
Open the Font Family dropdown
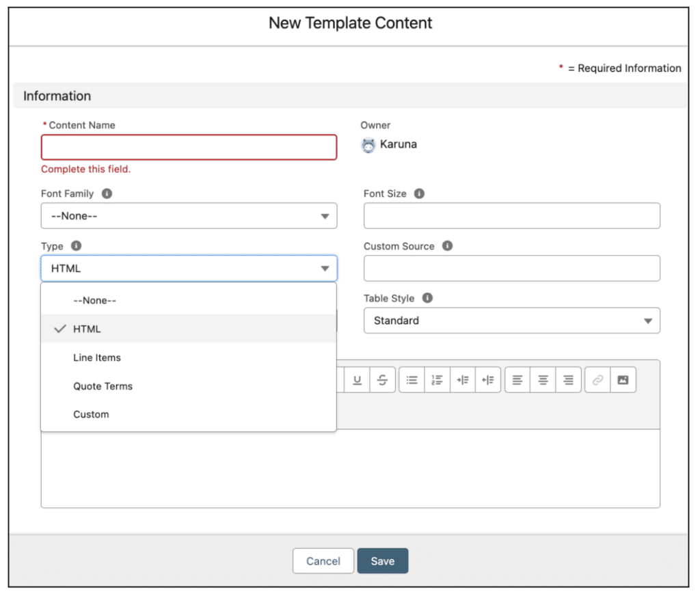click(x=189, y=216)
